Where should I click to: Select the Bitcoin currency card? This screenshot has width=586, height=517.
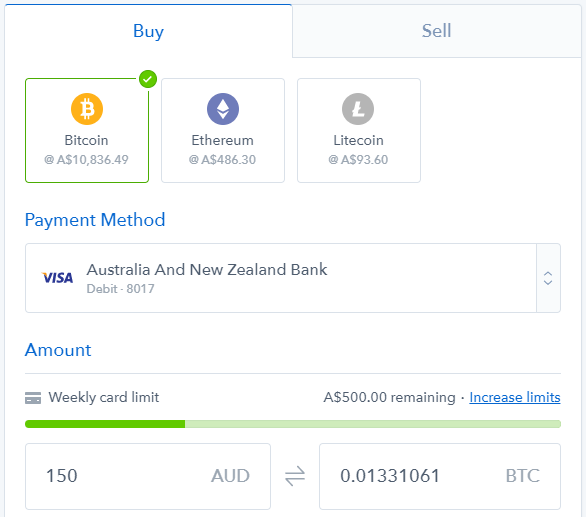(x=87, y=130)
